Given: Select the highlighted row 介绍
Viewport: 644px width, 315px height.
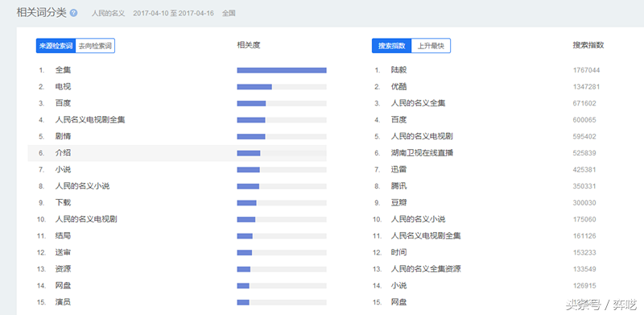Looking at the screenshot, I should [x=177, y=153].
